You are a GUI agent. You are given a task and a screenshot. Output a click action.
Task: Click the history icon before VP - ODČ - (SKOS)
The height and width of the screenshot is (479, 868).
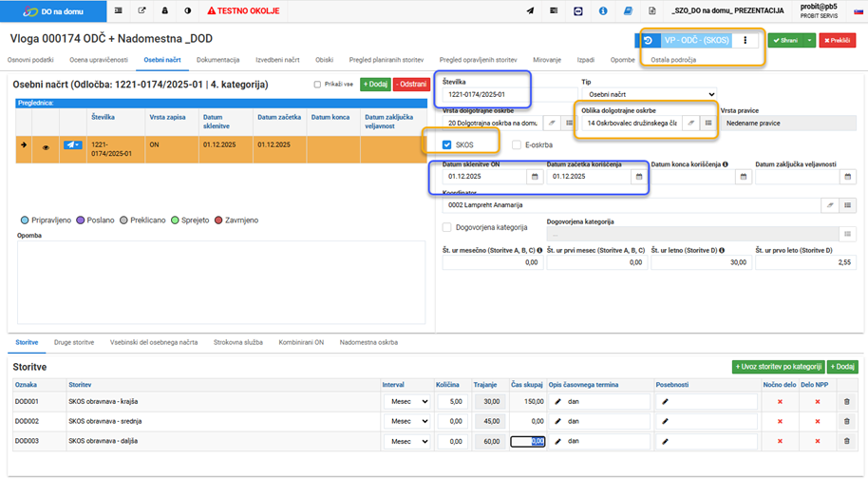click(x=648, y=41)
